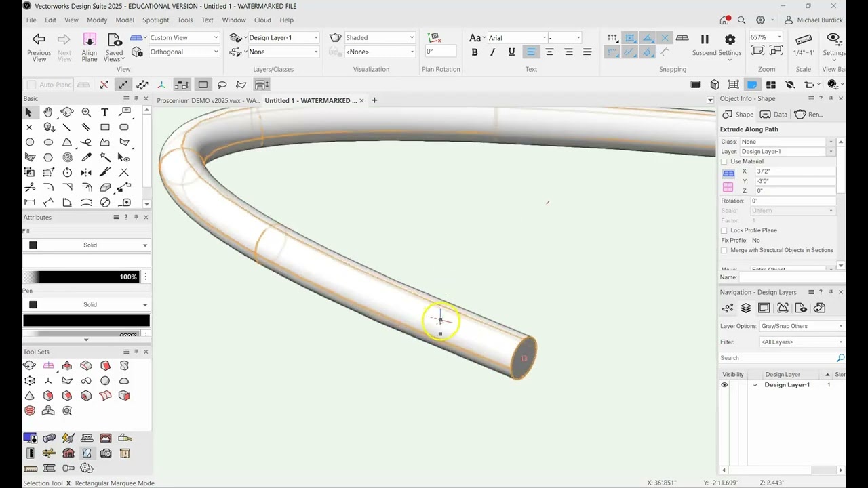Check Merge with Structural Objects in Sections
The height and width of the screenshot is (488, 868).
click(x=724, y=250)
